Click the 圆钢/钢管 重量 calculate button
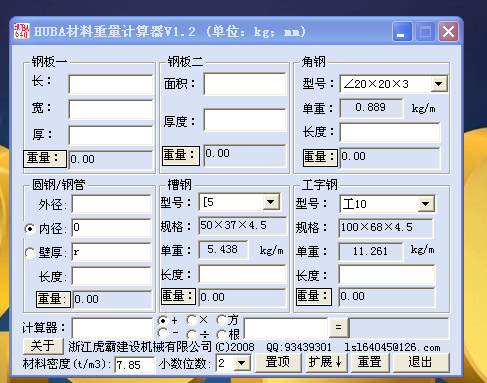This screenshot has width=487, height=383. [x=53, y=299]
